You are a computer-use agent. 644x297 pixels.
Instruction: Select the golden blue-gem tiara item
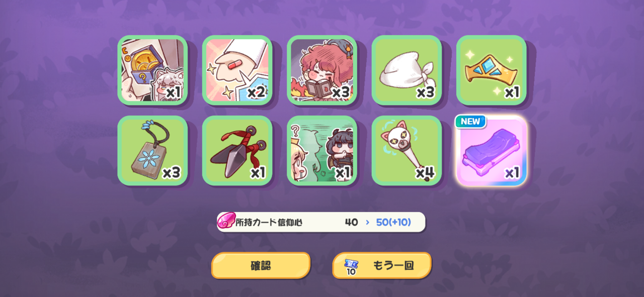point(491,70)
